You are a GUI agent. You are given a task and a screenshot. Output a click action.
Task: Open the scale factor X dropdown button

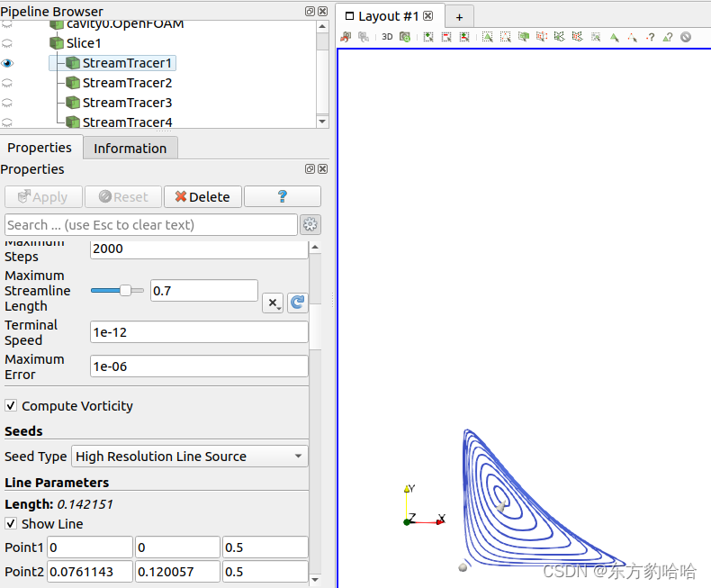pos(273,303)
